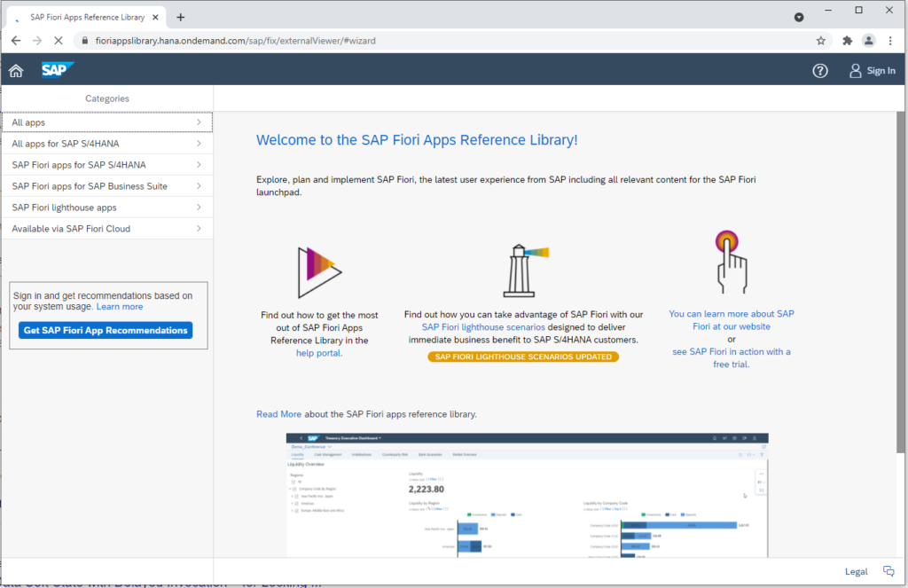
Task: Click Learn more link in sign-in box
Action: (x=120, y=307)
